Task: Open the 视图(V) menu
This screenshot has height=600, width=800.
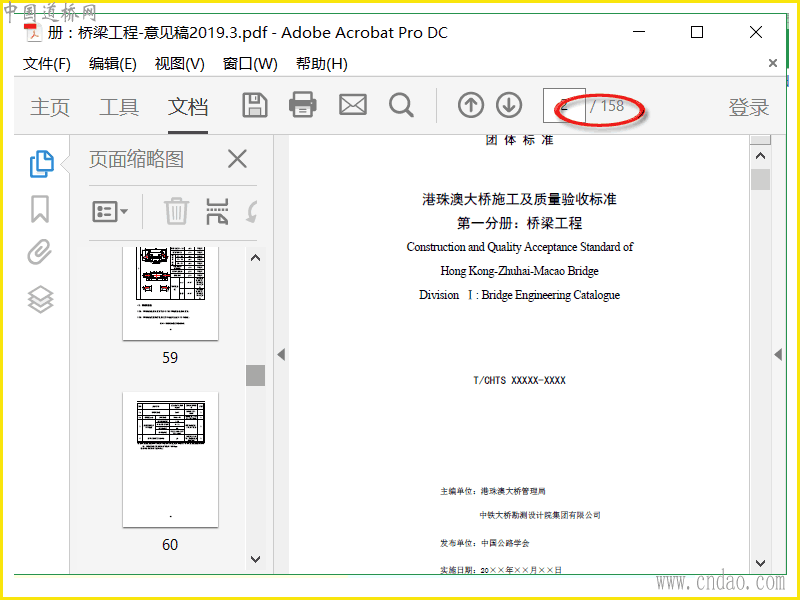Action: click(180, 64)
